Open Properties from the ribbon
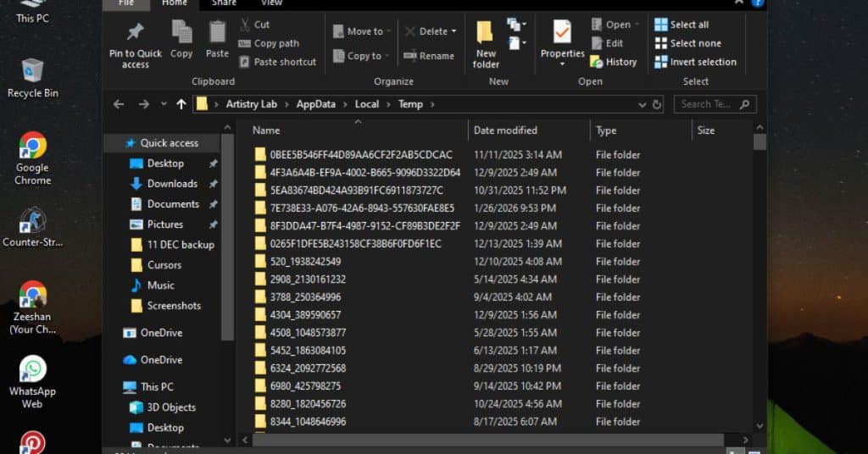The height and width of the screenshot is (454, 868). (x=562, y=34)
